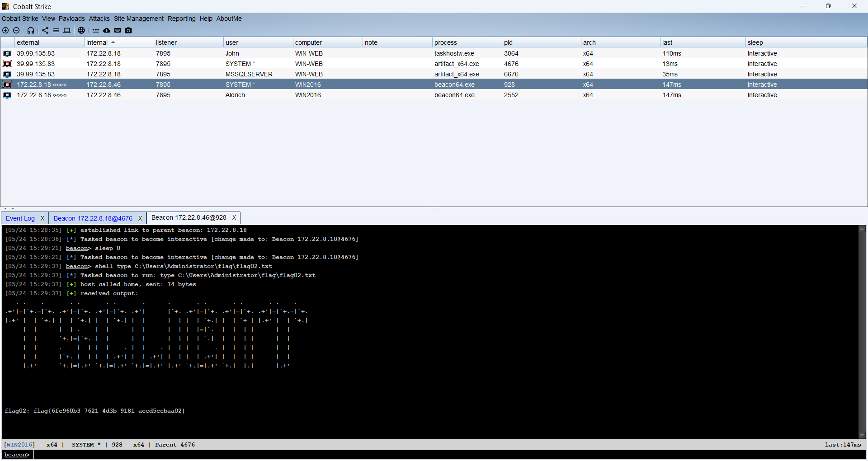Viewport: 868px width, 461px height.
Task: Close the Beacon 172.22.8.46@928 tab
Action: coord(234,217)
